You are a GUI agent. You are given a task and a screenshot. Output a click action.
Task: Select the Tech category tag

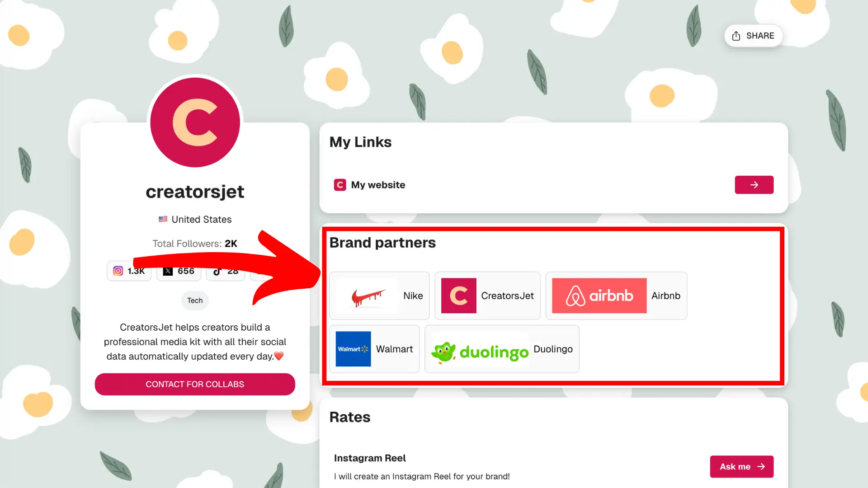pos(195,300)
